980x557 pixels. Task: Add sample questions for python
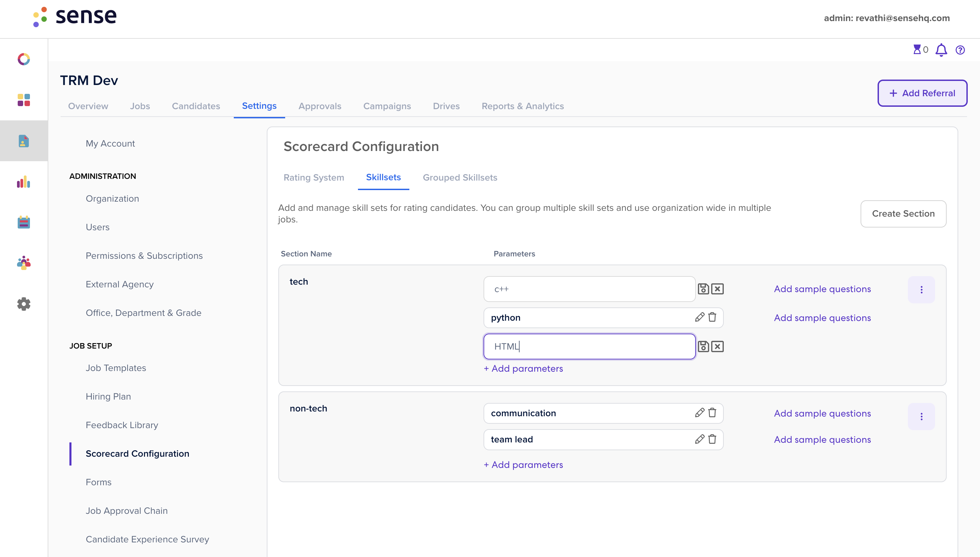822,318
